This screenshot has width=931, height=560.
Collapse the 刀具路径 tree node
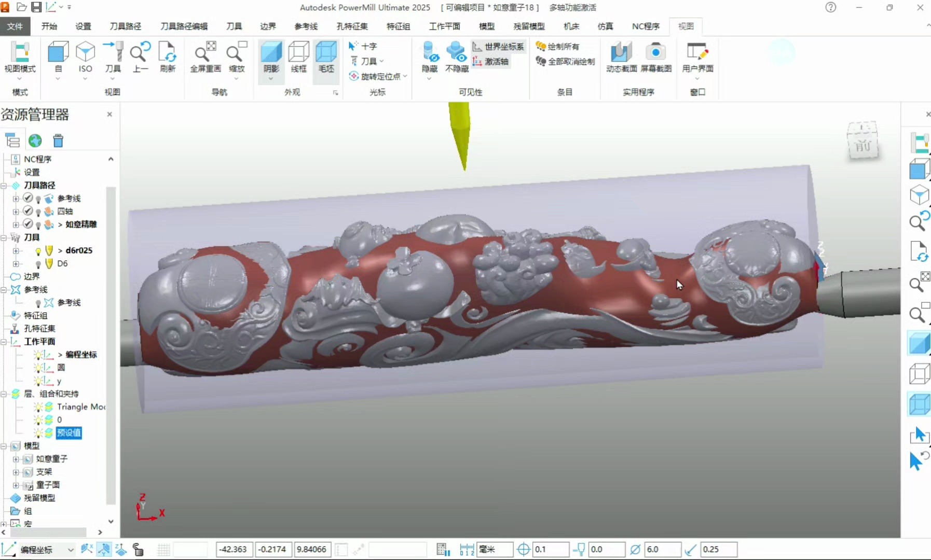click(x=4, y=186)
